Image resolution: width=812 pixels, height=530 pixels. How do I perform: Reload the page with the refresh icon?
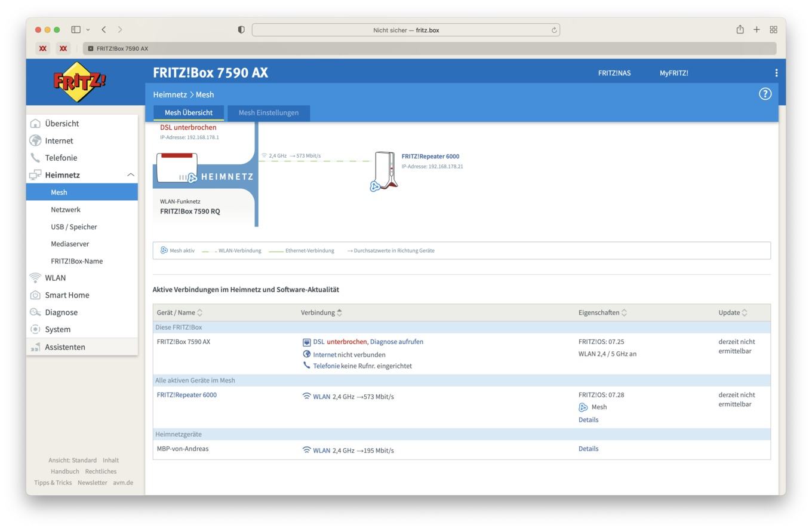[x=554, y=30]
